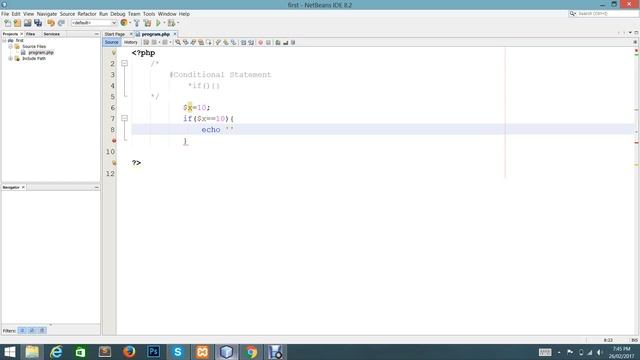The image size is (640, 360).
Task: Click the editor Find Selection magnifier icon
Action: click(x=178, y=42)
